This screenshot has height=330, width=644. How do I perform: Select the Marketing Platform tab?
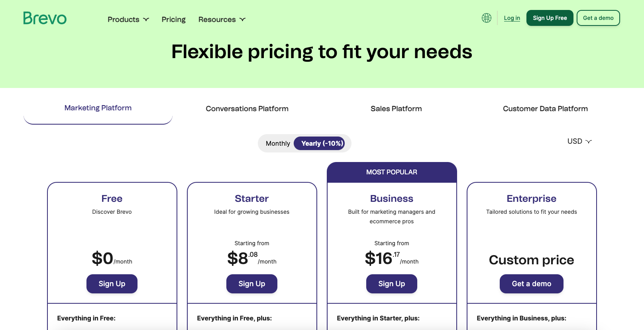coord(98,108)
